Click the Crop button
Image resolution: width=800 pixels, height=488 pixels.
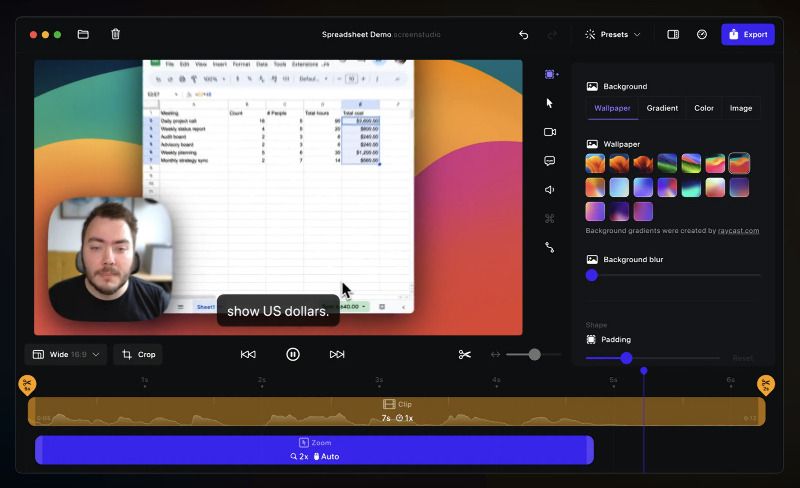(138, 354)
